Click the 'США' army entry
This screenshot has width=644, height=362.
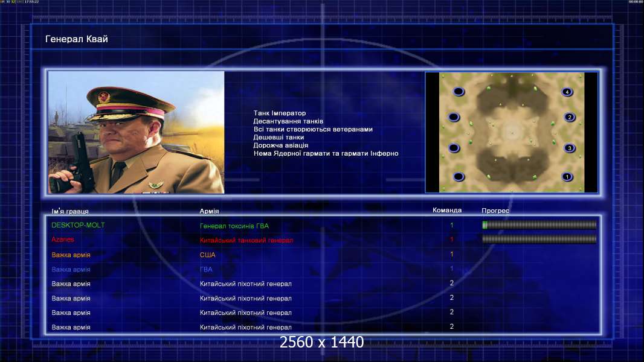click(207, 255)
